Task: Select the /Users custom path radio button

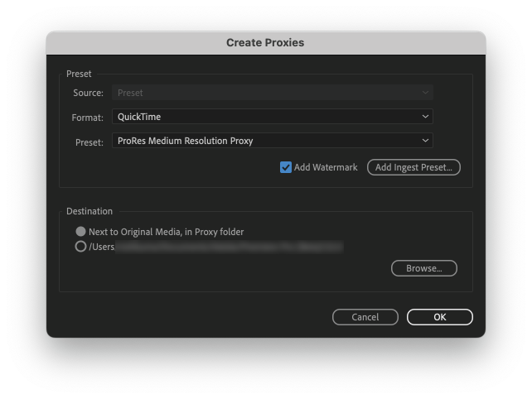Action: click(x=80, y=246)
